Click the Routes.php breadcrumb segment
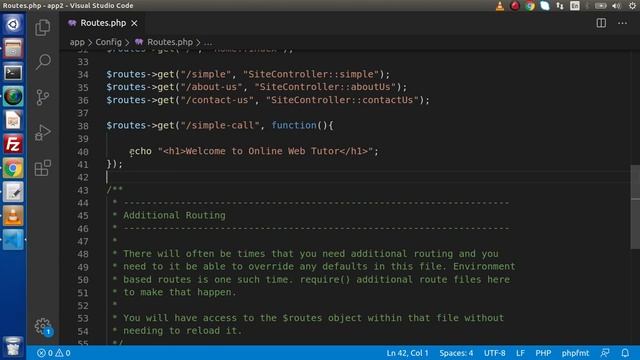This screenshot has height=360, width=640. click(x=169, y=42)
